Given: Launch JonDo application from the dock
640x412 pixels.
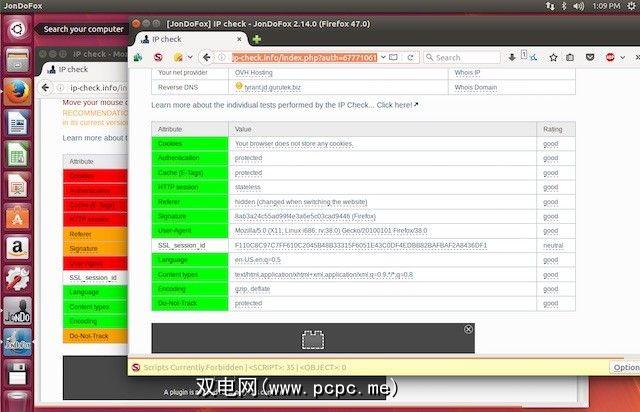Looking at the screenshot, I should [x=17, y=310].
